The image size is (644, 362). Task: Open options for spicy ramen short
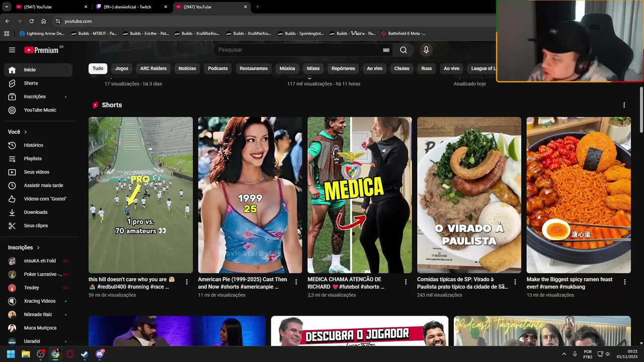(x=625, y=282)
